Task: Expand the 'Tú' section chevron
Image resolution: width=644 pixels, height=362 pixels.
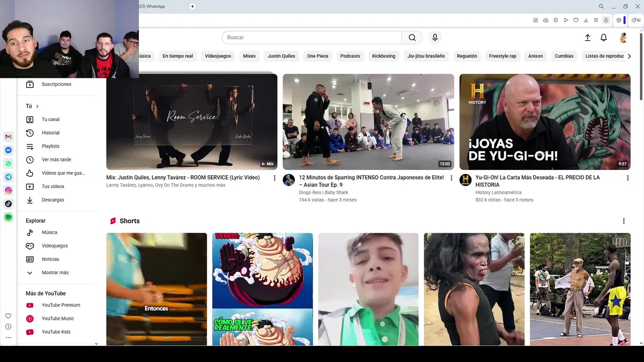Action: click(x=37, y=106)
